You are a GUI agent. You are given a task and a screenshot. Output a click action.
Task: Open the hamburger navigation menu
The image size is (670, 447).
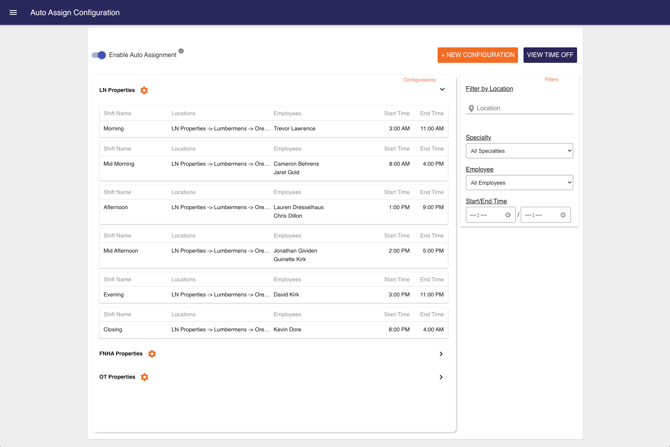[13, 12]
